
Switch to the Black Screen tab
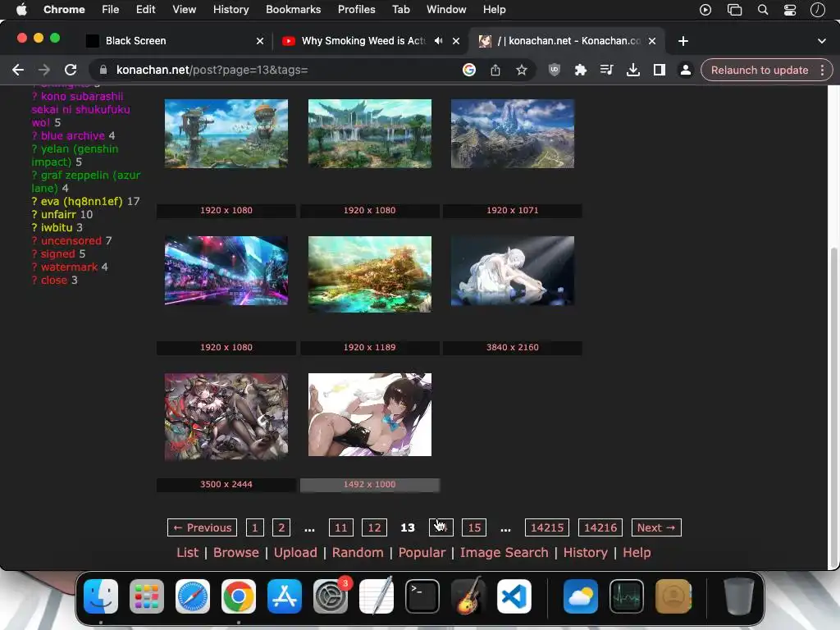[x=176, y=41]
